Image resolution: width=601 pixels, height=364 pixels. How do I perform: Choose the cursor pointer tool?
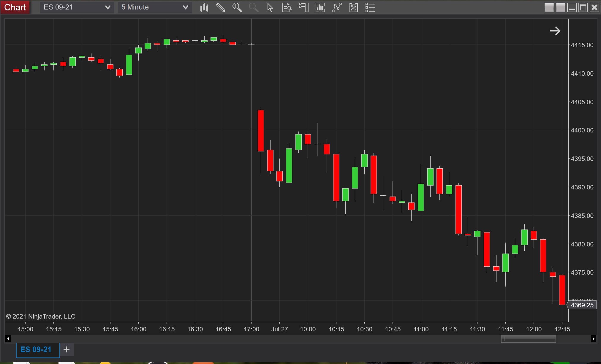(270, 7)
